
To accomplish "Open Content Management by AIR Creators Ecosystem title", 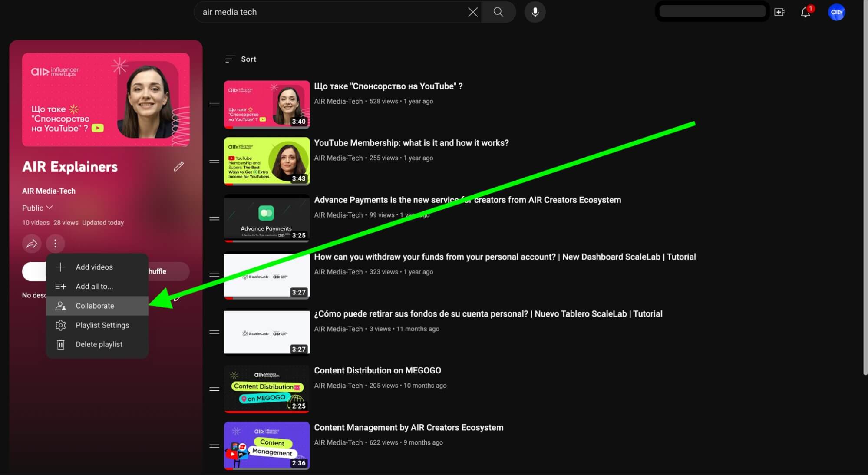I will pos(409,427).
